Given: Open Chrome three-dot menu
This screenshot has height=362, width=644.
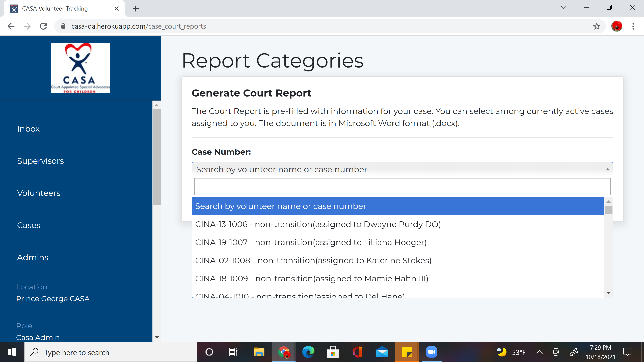Looking at the screenshot, I should 633,26.
